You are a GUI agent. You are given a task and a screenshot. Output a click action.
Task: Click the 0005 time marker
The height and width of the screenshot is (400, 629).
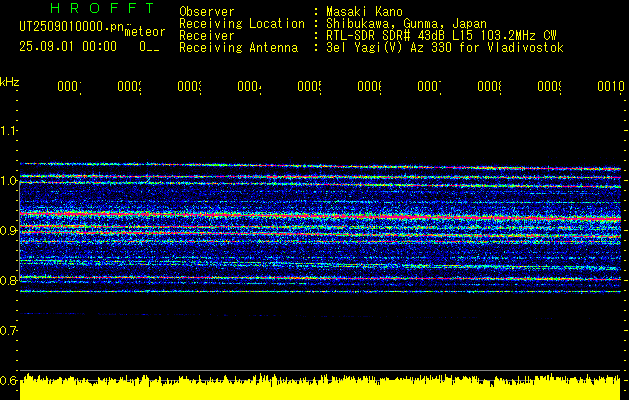click(x=309, y=87)
